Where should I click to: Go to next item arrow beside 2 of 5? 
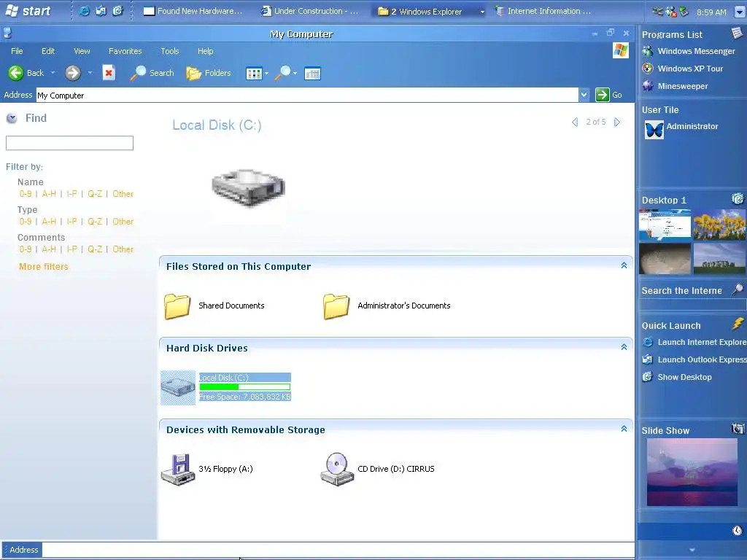tap(617, 122)
